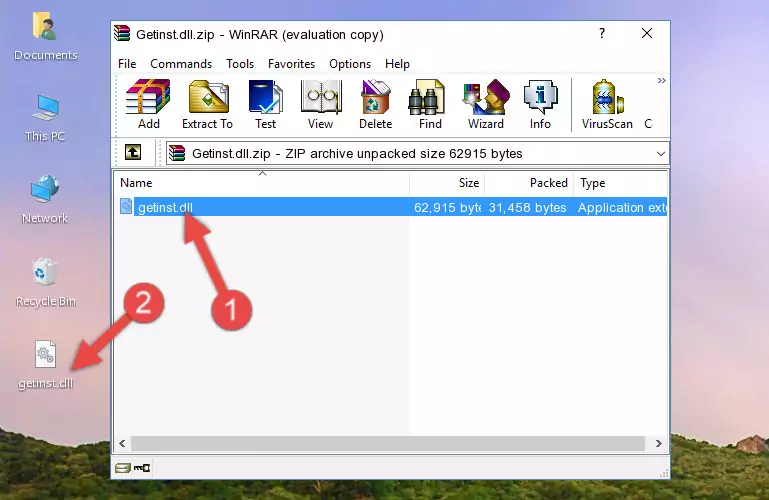Click the WinRAR title bar help button
Image resolution: width=769 pixels, height=500 pixels.
pyautogui.click(x=602, y=33)
